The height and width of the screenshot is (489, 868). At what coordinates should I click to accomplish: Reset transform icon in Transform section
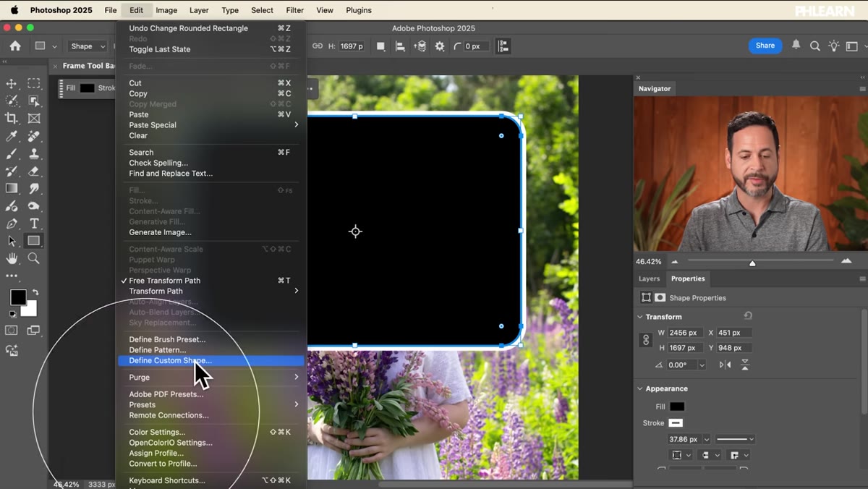(x=748, y=316)
